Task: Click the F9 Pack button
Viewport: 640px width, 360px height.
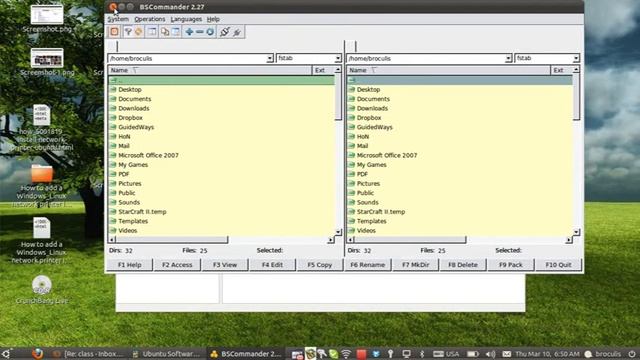Action: 511,264
